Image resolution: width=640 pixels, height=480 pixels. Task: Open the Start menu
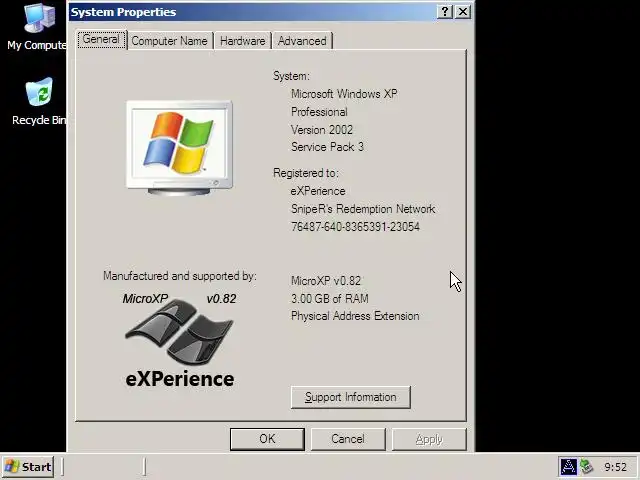(x=28, y=467)
